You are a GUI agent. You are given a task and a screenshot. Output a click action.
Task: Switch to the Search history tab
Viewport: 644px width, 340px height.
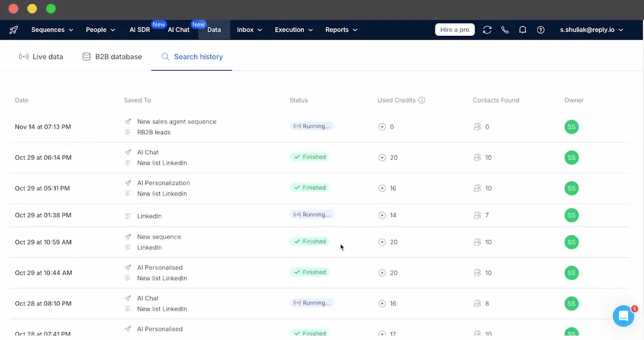tap(198, 56)
